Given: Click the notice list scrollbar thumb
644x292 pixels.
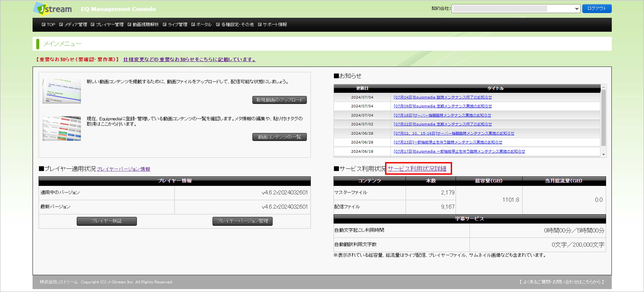Looking at the screenshot, I should pos(604,118).
